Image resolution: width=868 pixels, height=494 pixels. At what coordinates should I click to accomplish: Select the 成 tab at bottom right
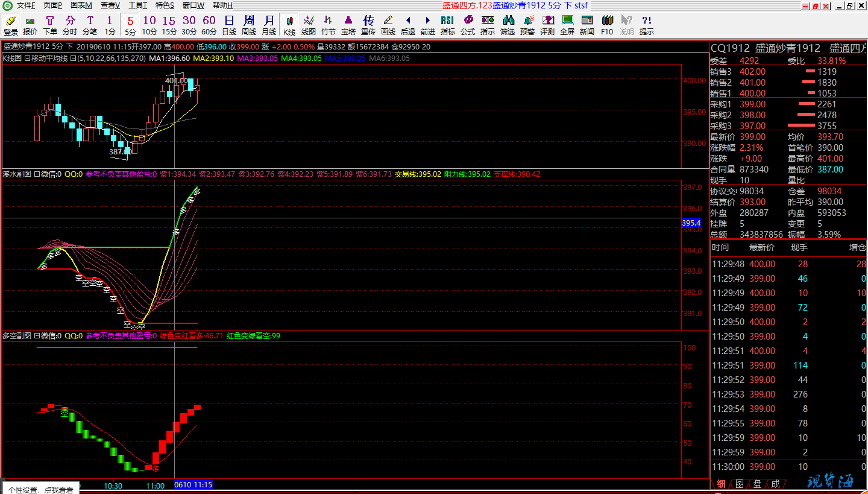pyautogui.click(x=775, y=484)
